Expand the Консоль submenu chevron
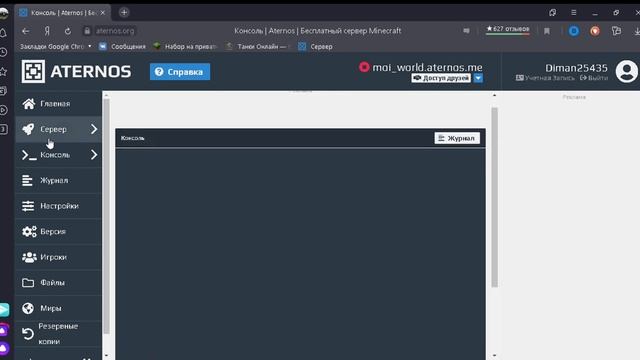This screenshot has height=360, width=640. (94, 155)
